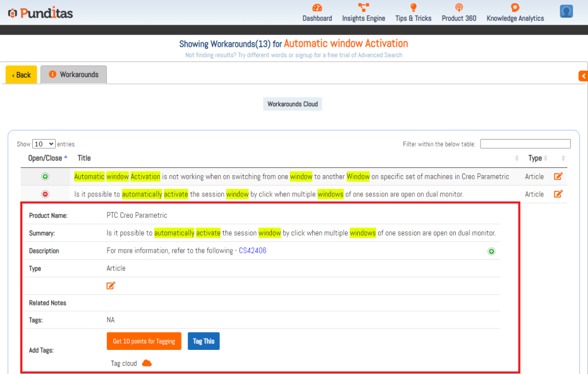Open the Tips & Tricks lightbulb

(x=413, y=8)
